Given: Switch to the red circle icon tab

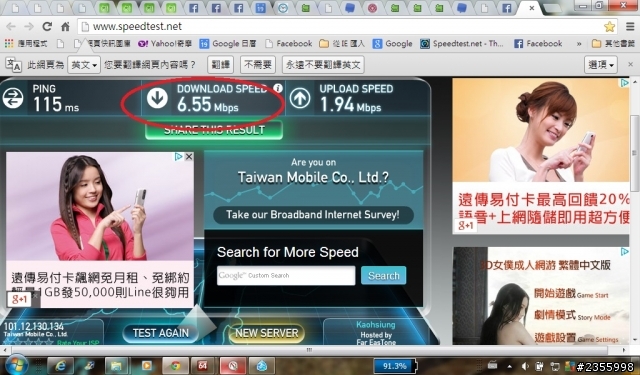Looking at the screenshot, I should 372,8.
